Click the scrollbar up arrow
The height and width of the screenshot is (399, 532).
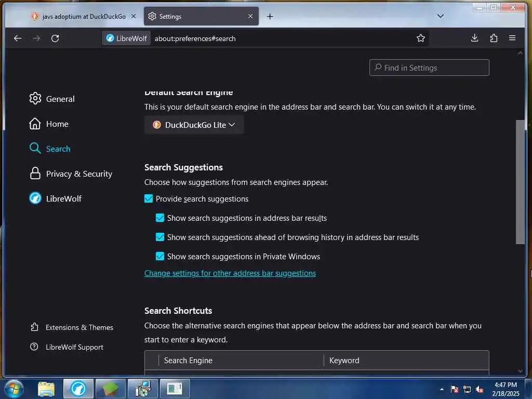click(521, 54)
